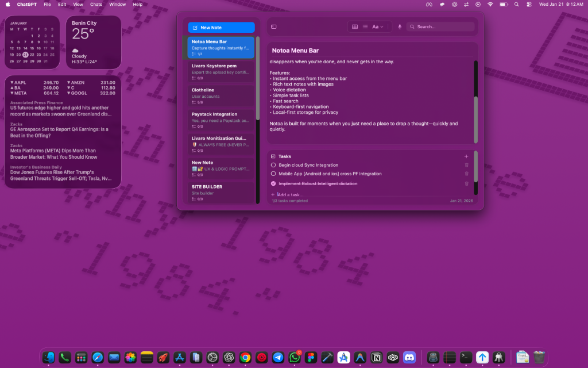The image size is (588, 368).
Task: Switch to list view icon
Action: click(x=366, y=27)
